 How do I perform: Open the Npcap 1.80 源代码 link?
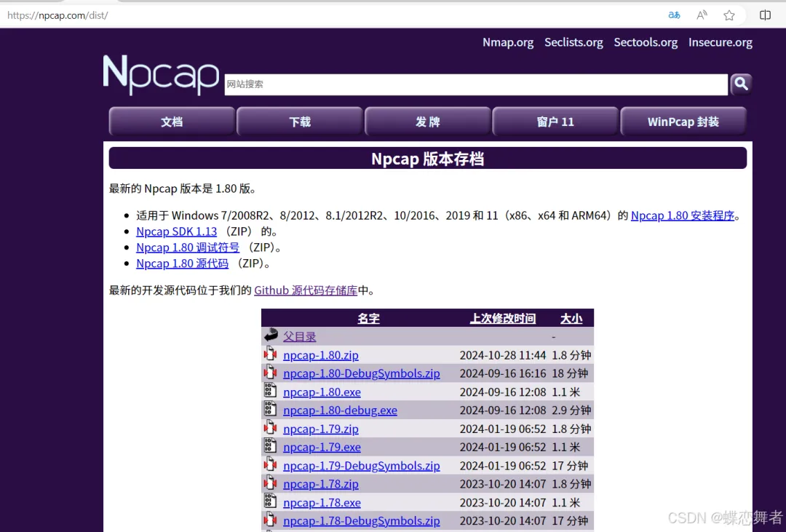tap(182, 263)
